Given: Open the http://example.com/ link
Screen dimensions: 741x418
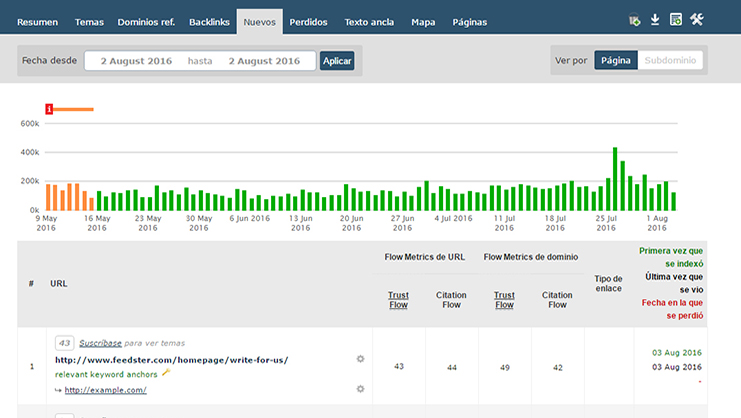Looking at the screenshot, I should [105, 390].
